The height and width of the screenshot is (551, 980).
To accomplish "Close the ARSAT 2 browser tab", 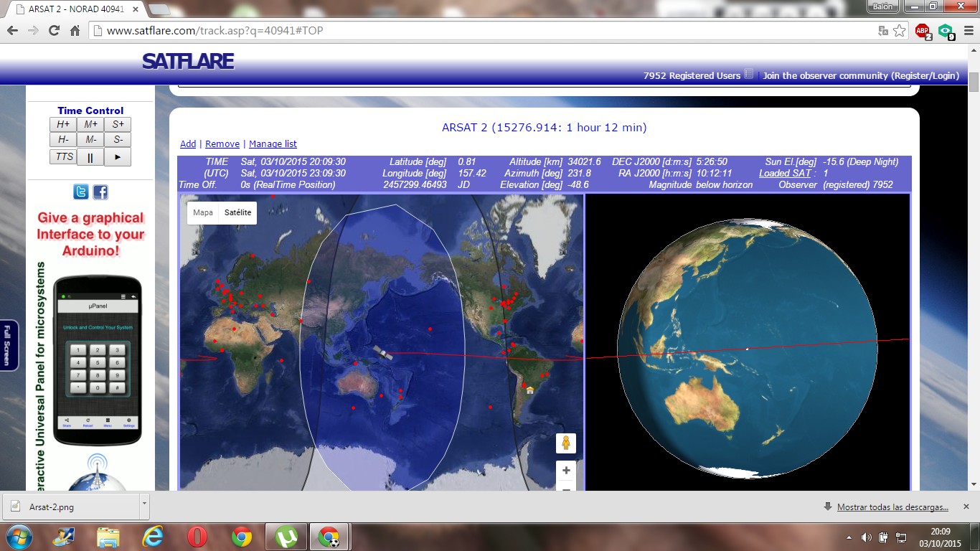I will tap(135, 9).
